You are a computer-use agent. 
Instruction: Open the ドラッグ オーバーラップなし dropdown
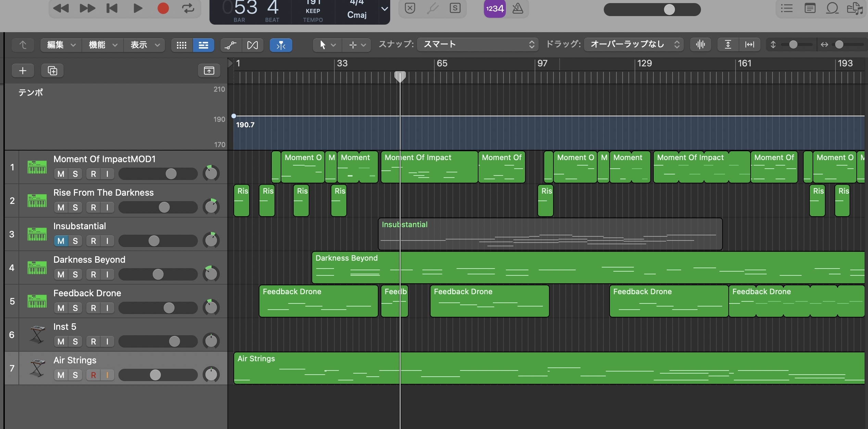pyautogui.click(x=634, y=44)
